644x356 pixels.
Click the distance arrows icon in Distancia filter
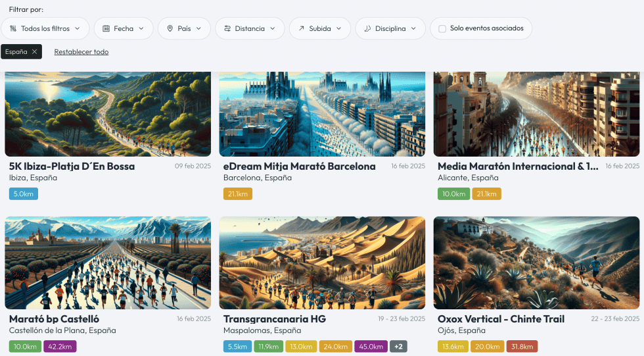click(x=227, y=29)
